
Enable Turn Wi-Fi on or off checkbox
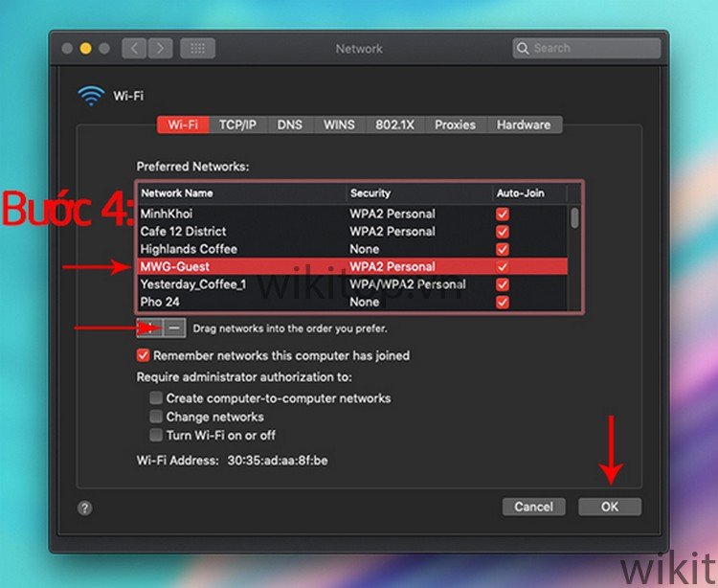[155, 435]
